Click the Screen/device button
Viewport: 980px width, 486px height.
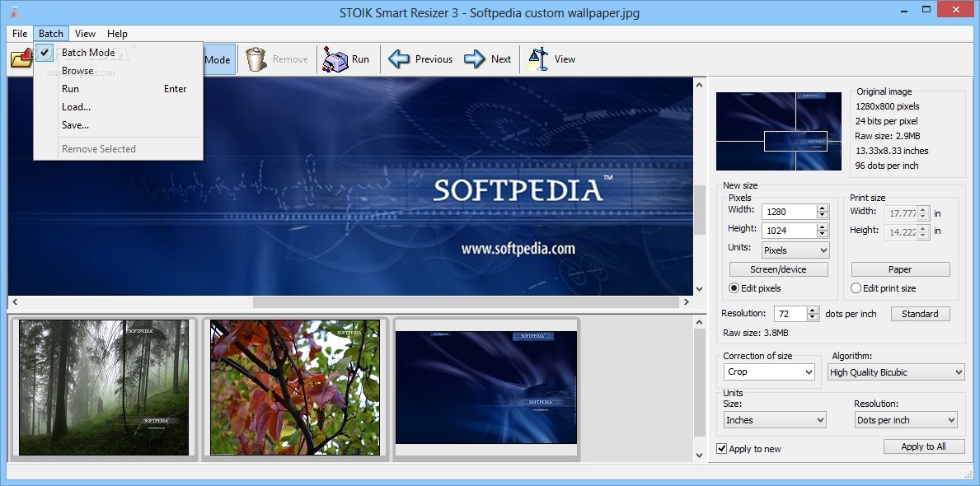coord(778,269)
